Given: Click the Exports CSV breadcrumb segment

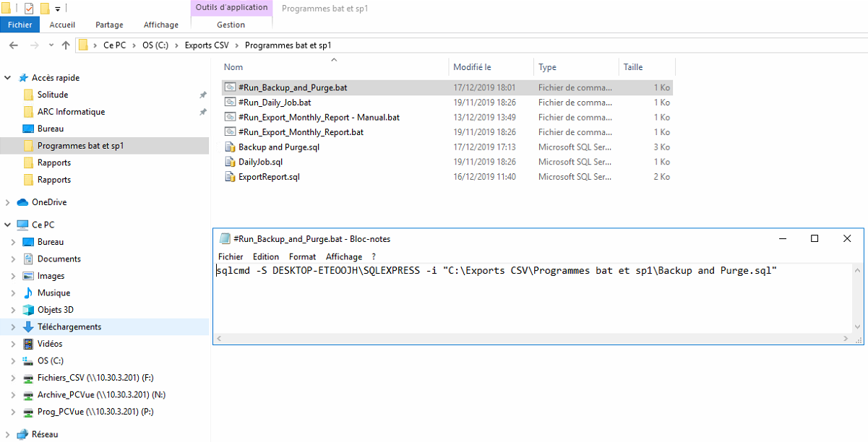Looking at the screenshot, I should point(206,45).
